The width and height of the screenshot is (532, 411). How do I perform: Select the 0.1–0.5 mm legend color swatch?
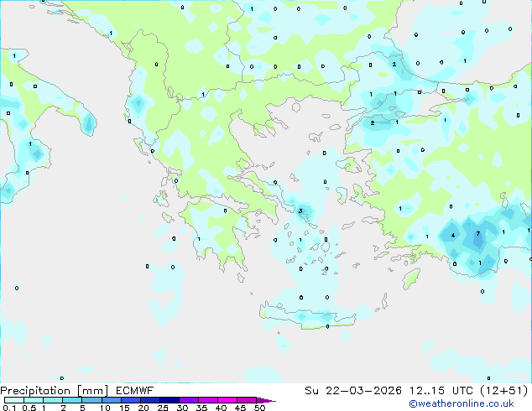click(14, 400)
